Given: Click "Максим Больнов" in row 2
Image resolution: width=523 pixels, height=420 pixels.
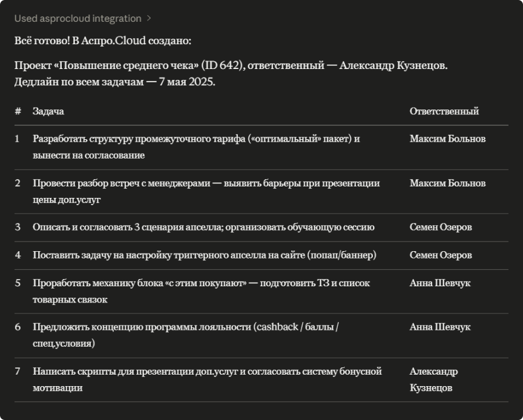Looking at the screenshot, I should pyautogui.click(x=447, y=183).
